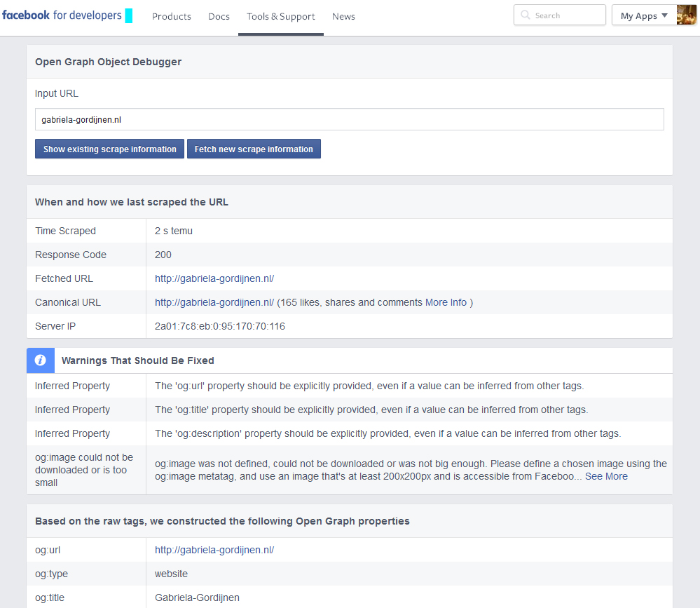This screenshot has height=608, width=700.
Task: Click the Facebook for developers logo
Action: (62, 15)
